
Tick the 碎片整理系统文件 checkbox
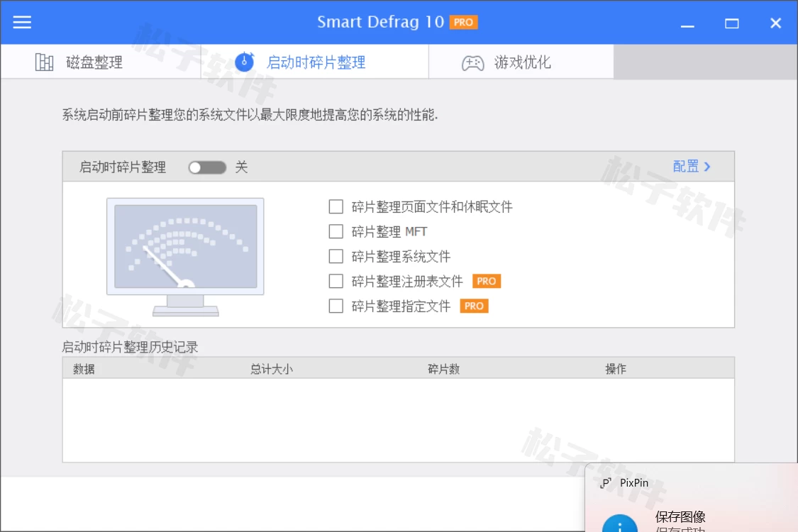tap(336, 256)
